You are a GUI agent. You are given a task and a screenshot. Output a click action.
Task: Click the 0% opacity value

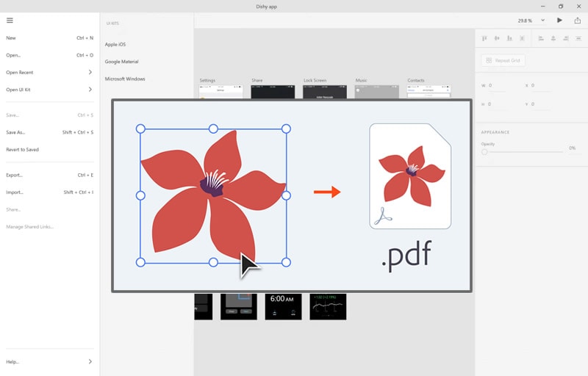(572, 148)
